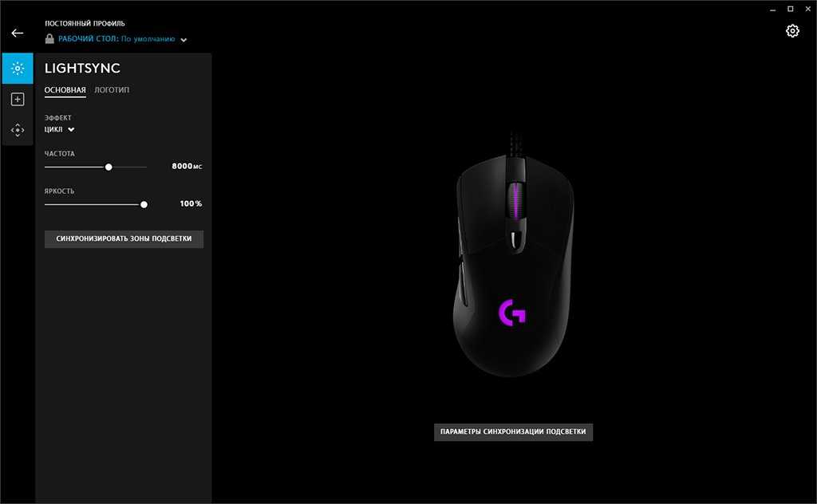The width and height of the screenshot is (817, 504).
Task: Select the LIGHTSYNC lighting sidebar icon
Action: (x=18, y=69)
